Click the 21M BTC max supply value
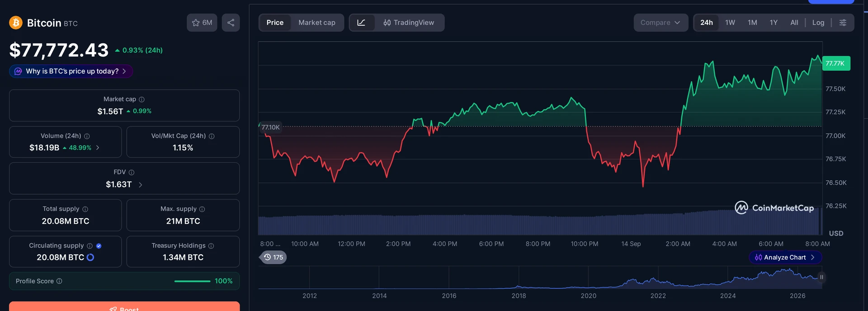Screen dimensions: 868x311 183,221
